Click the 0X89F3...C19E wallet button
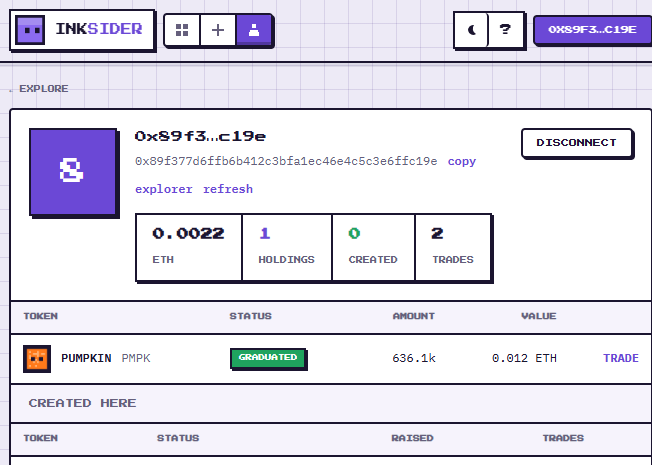The height and width of the screenshot is (465, 652). click(592, 30)
